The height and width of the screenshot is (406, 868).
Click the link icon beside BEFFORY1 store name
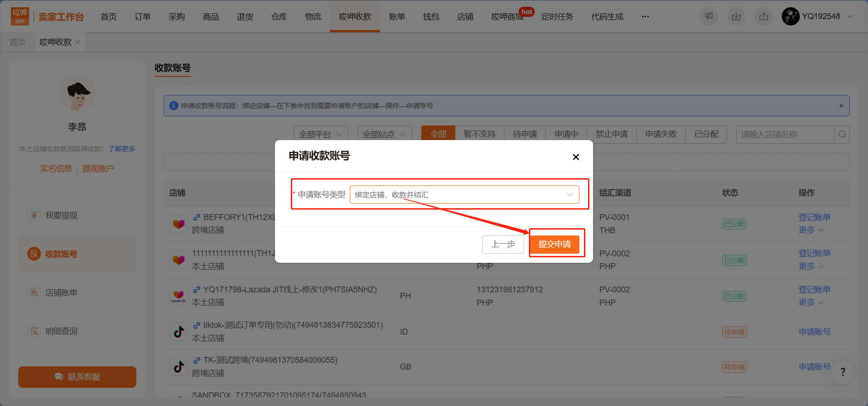click(197, 217)
